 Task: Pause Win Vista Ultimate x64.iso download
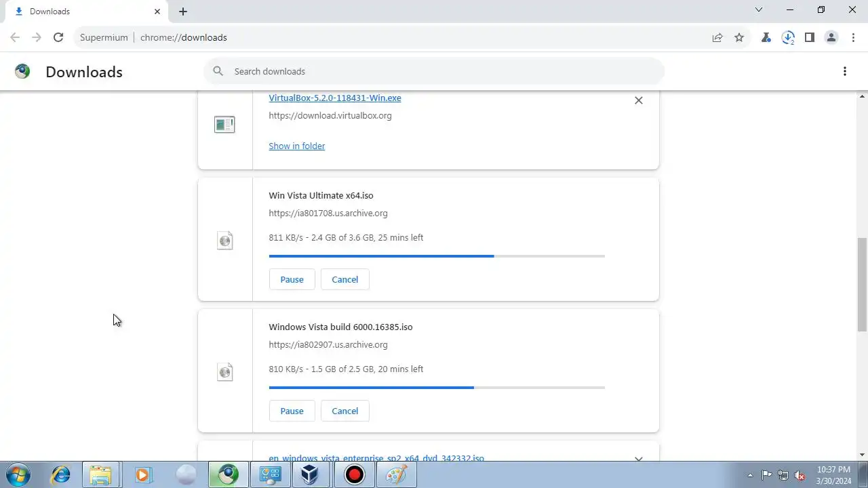pyautogui.click(x=292, y=279)
